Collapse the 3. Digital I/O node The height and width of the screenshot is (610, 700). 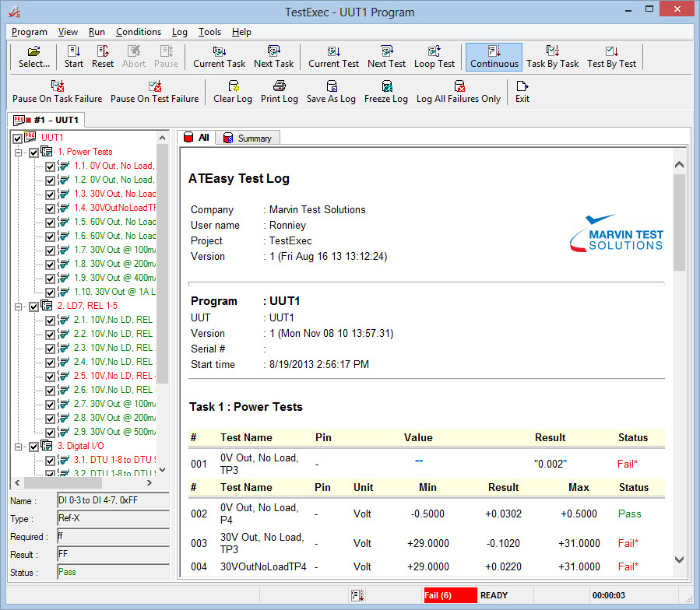coord(19,447)
